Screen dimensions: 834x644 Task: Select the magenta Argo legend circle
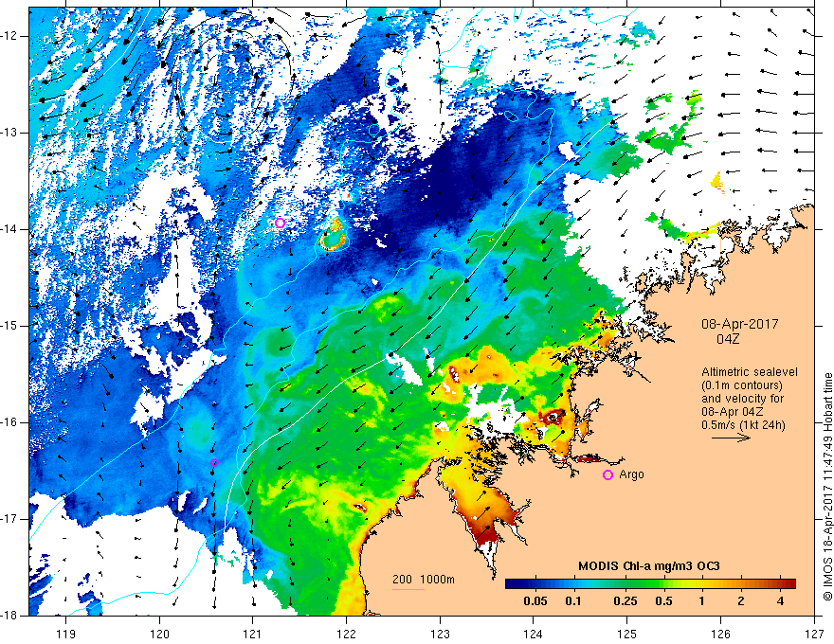[x=607, y=475]
